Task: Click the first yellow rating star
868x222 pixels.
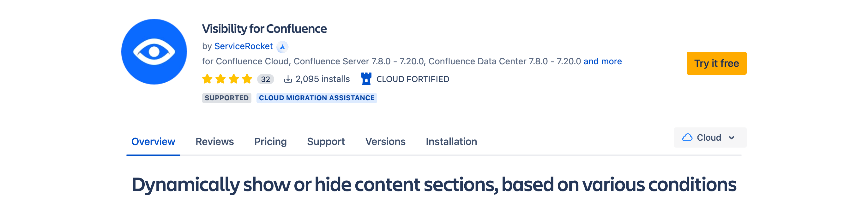Action: [208, 79]
